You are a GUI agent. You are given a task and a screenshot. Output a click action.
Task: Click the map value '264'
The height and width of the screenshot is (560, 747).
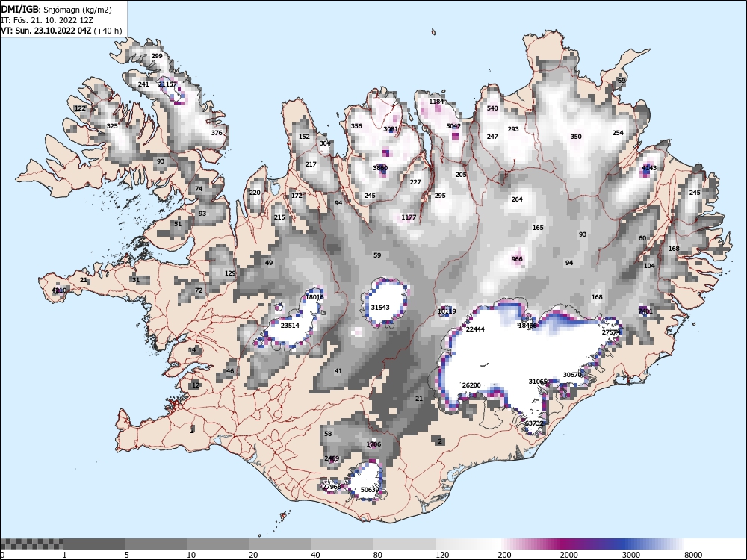click(x=517, y=199)
